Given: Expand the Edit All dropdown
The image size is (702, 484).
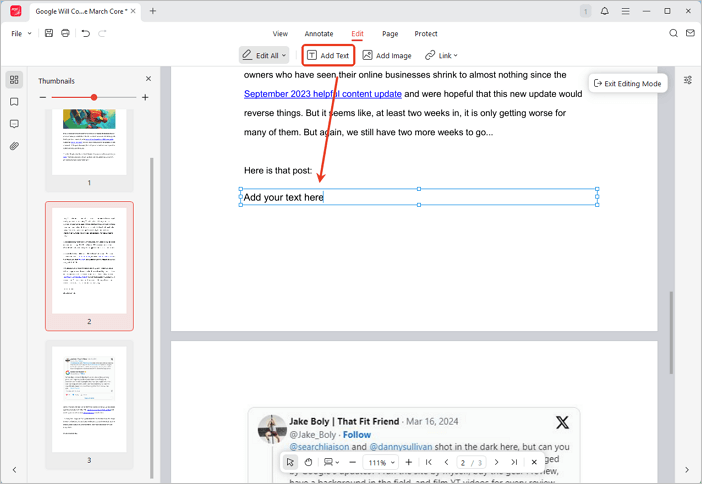Looking at the screenshot, I should tap(283, 56).
